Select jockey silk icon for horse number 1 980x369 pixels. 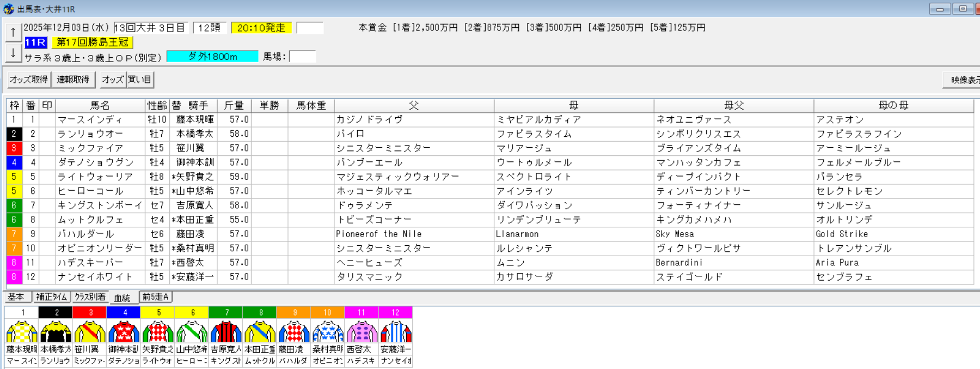click(x=22, y=331)
